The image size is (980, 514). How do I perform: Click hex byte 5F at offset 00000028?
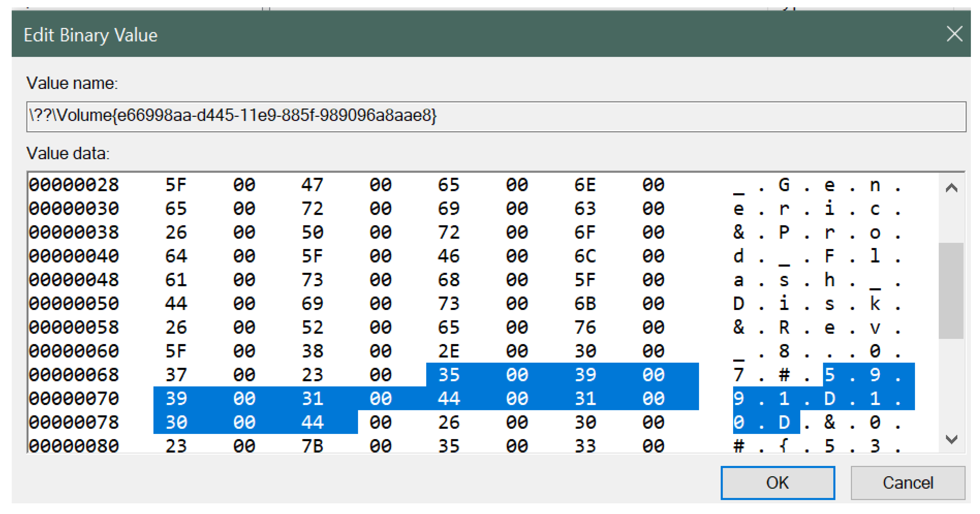click(176, 185)
